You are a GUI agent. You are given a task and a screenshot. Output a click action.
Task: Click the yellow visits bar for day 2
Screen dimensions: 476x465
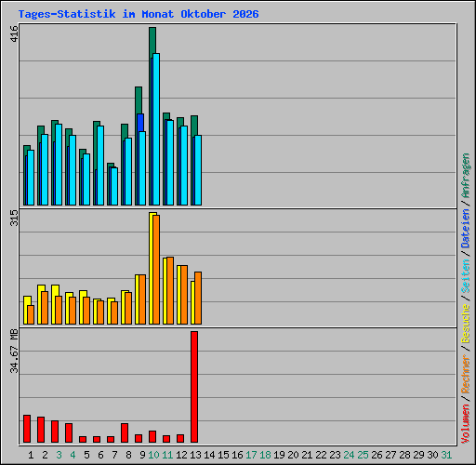(39, 304)
